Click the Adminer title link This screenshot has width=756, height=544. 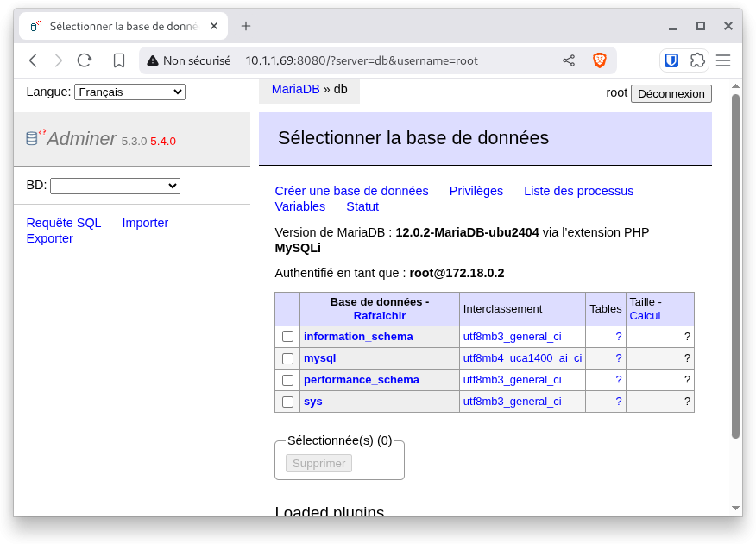pos(81,139)
